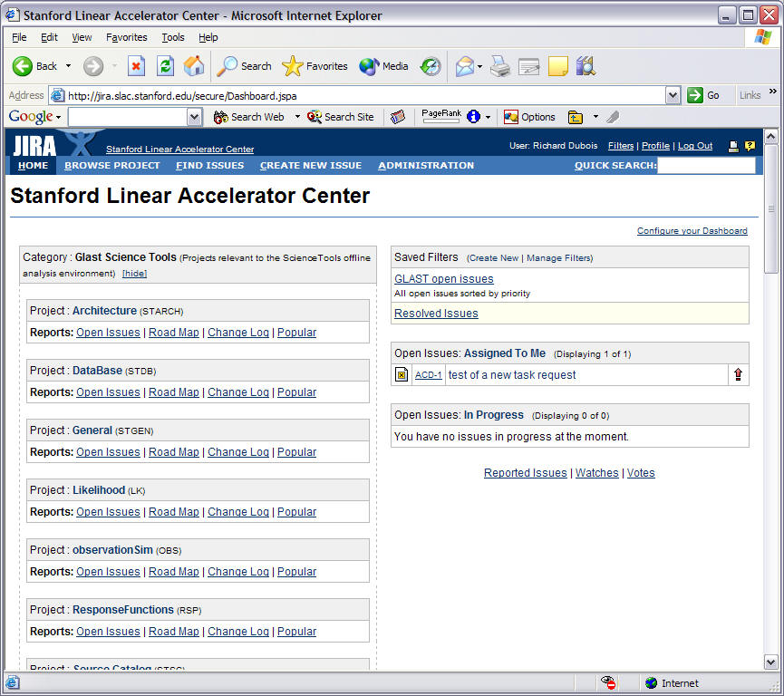The width and height of the screenshot is (784, 696).
Task: Open the Address bar dropdown list
Action: click(x=673, y=95)
